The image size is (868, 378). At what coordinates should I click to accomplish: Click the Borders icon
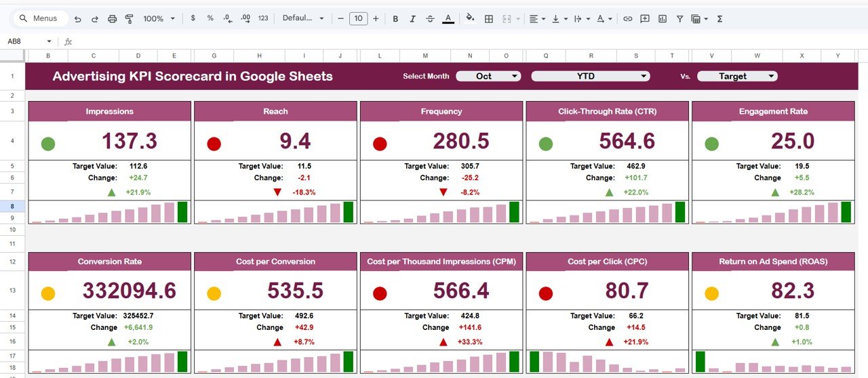488,19
